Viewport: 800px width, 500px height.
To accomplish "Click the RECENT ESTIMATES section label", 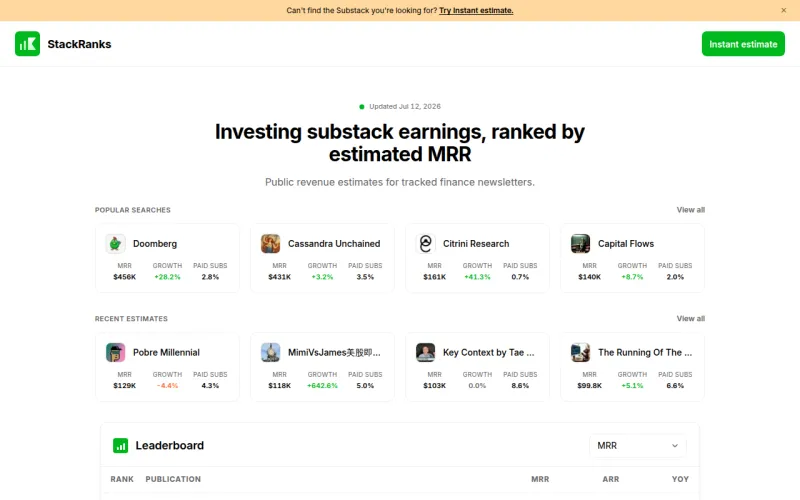I will 131,318.
